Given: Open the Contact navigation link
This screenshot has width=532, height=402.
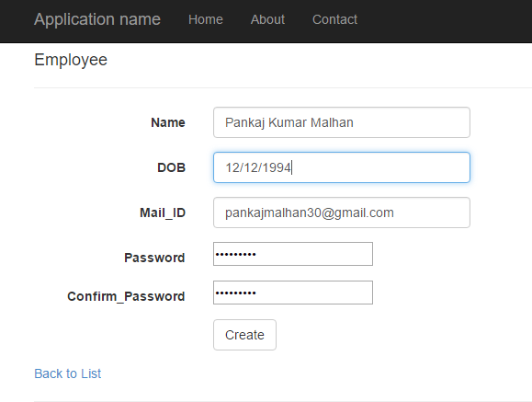Looking at the screenshot, I should (x=334, y=19).
